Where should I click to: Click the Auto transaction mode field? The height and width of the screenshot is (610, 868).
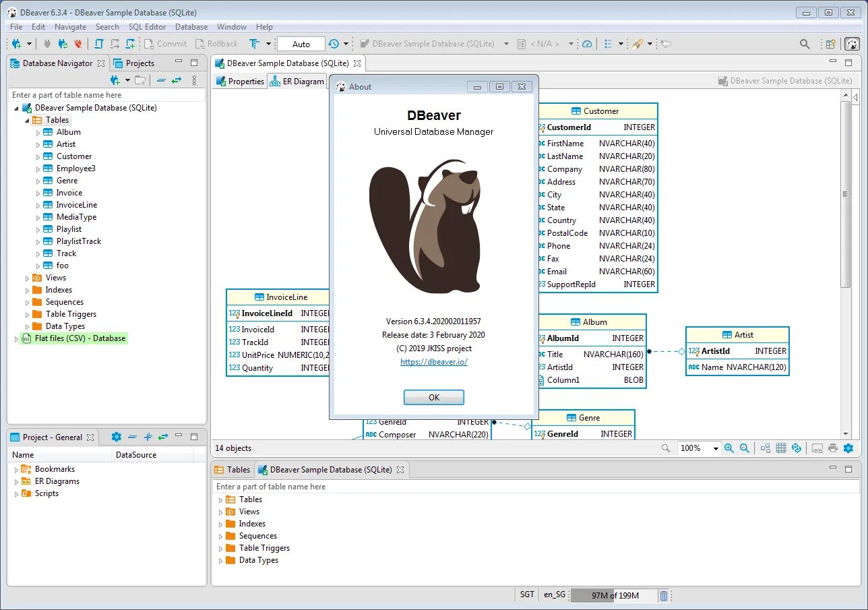[x=301, y=44]
